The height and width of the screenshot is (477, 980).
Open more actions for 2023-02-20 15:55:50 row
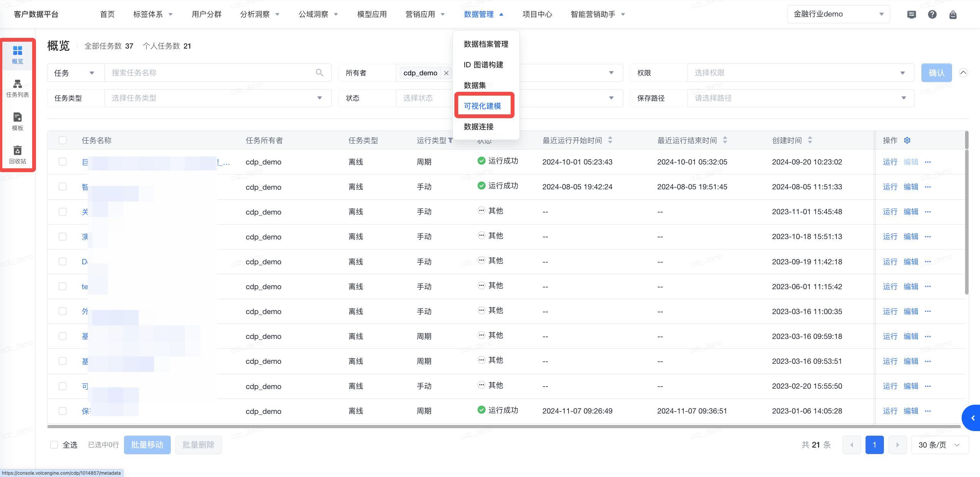coord(928,386)
